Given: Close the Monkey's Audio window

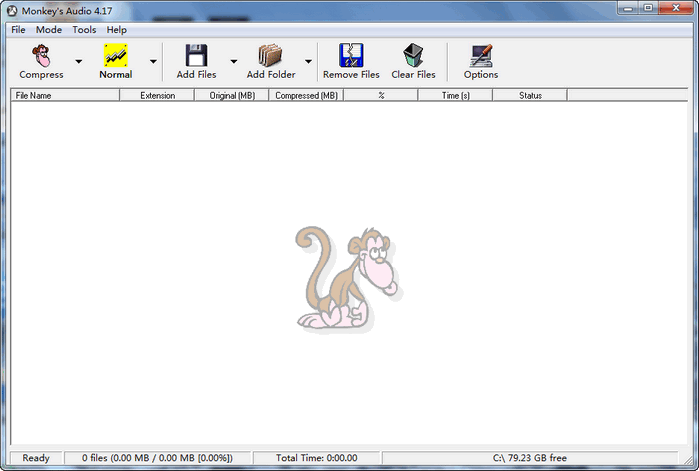Looking at the screenshot, I should tap(676, 8).
